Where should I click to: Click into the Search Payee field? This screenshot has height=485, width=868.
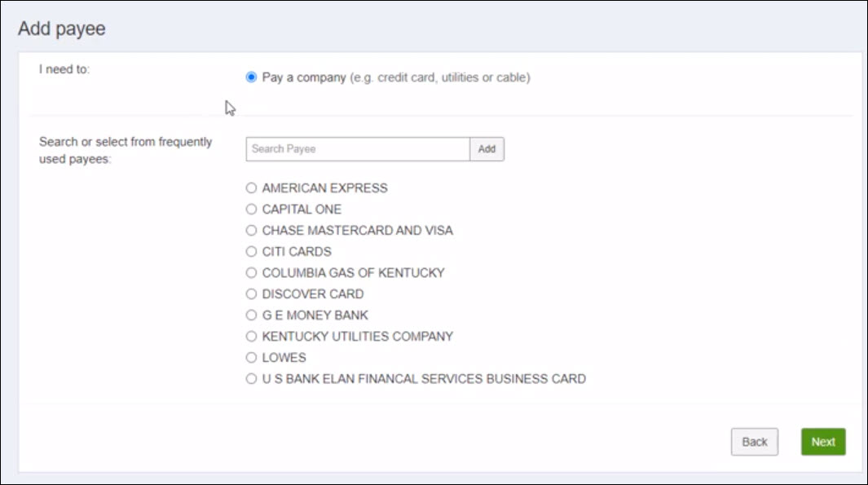coord(358,149)
